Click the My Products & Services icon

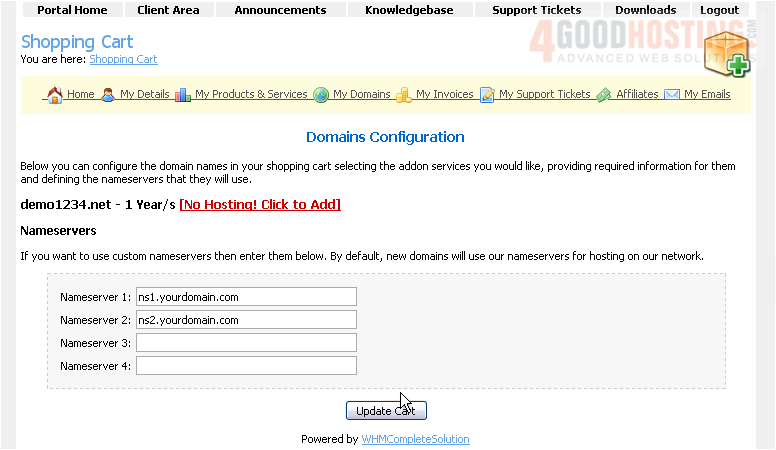point(183,95)
